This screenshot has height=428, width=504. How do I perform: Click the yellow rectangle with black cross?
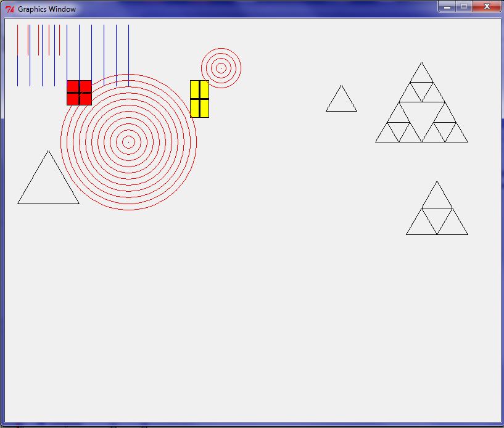coord(199,99)
